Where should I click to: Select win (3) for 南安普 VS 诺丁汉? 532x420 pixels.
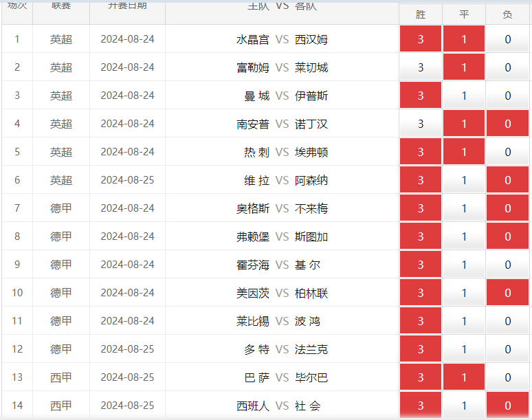[x=421, y=124]
